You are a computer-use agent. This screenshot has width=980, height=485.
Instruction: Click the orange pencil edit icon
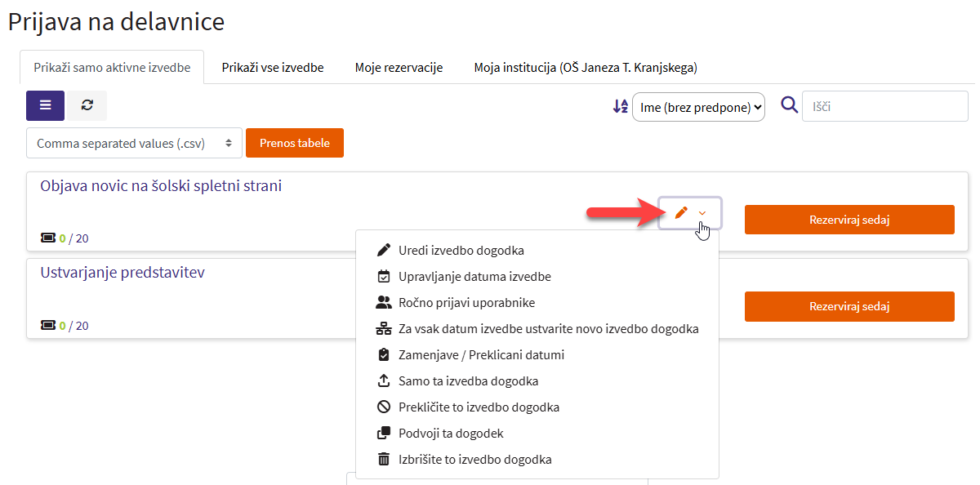click(680, 213)
